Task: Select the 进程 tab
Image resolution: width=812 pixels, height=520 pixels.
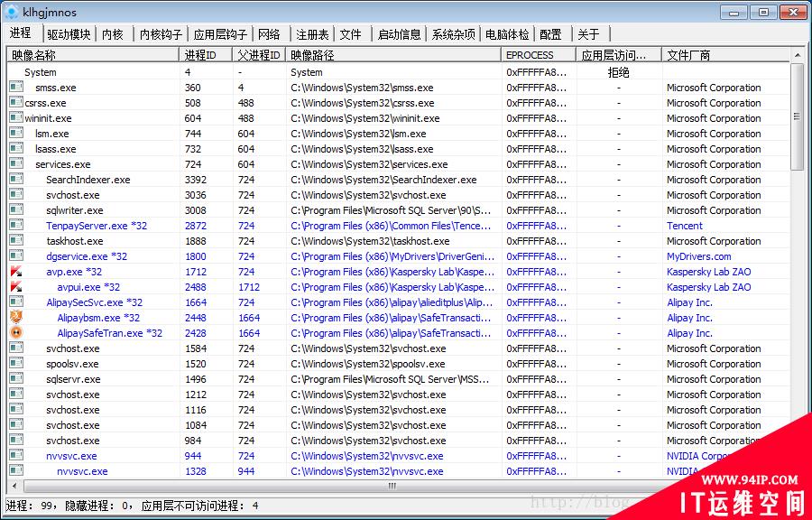Action: coord(21,32)
